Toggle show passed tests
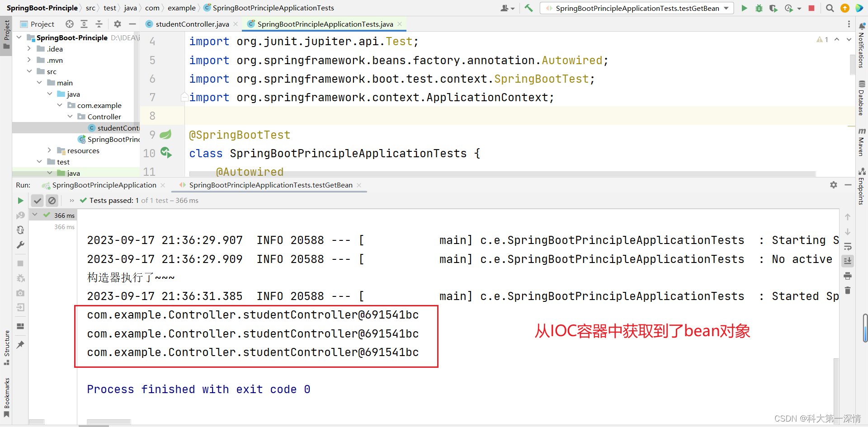The height and width of the screenshot is (427, 868). [x=38, y=201]
